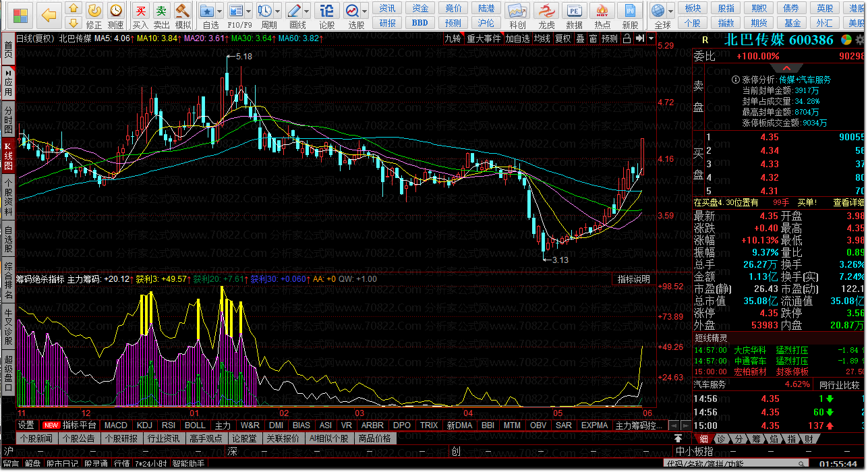The width and height of the screenshot is (868, 472).
Task: Expand the 自选 dropdown arrow
Action: pos(221,11)
